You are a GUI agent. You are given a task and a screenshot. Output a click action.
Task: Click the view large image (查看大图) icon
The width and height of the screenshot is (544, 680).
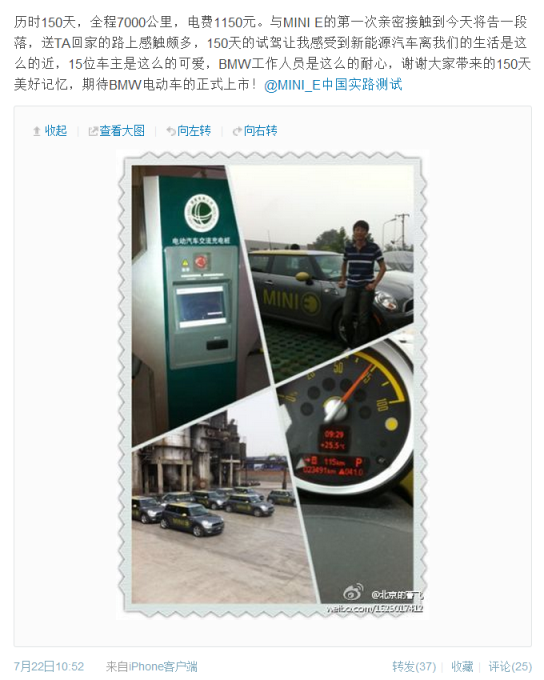pyautogui.click(x=93, y=131)
